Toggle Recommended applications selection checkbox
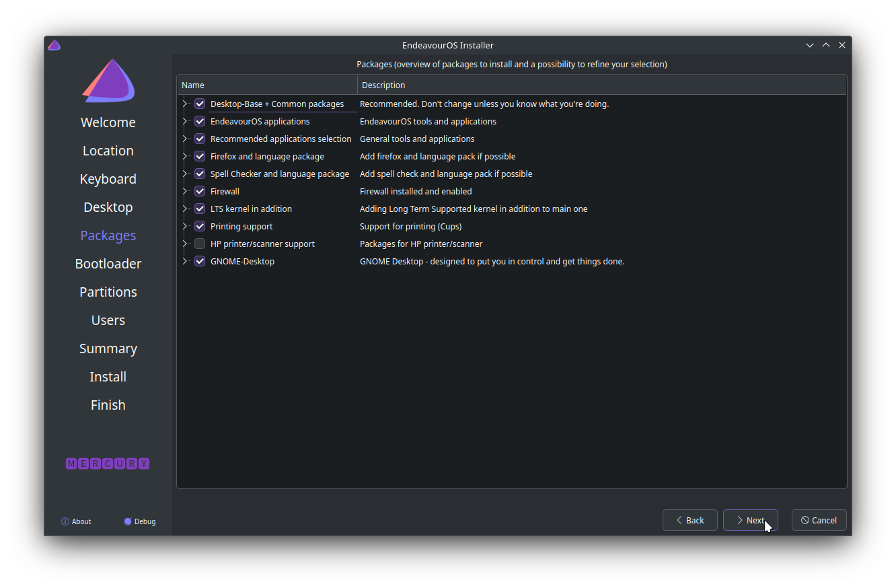This screenshot has height=588, width=896. [x=200, y=139]
